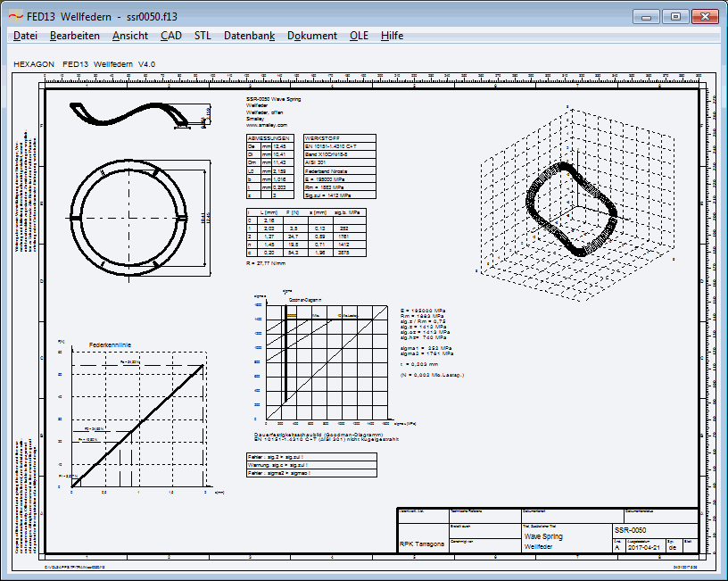
Task: Click the WERKSTOFF table header
Action: [323, 138]
